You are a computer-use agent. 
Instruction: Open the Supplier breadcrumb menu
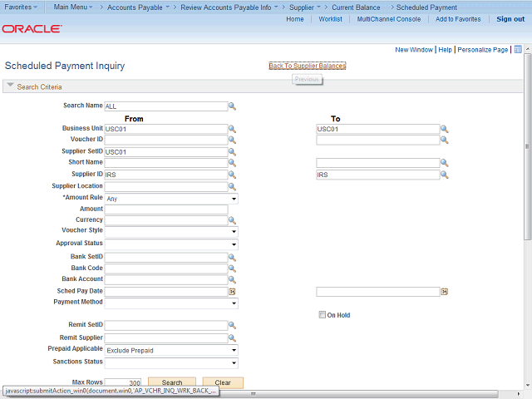tap(305, 7)
